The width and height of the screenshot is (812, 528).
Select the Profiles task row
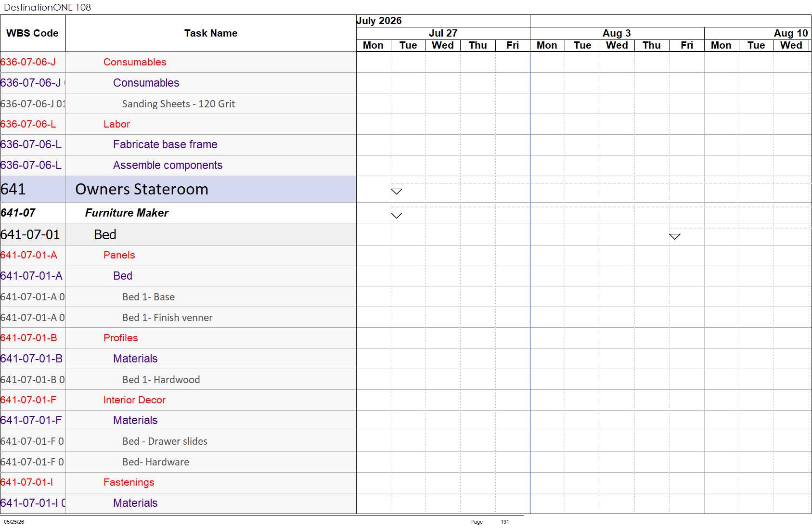178,338
